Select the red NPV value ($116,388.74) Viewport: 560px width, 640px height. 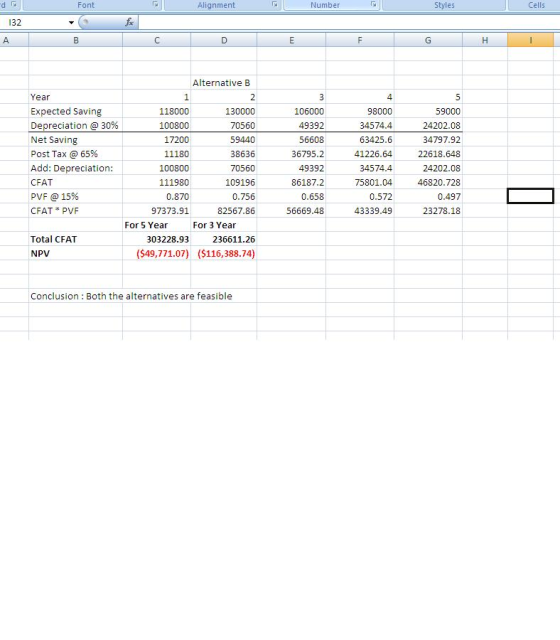[224, 253]
